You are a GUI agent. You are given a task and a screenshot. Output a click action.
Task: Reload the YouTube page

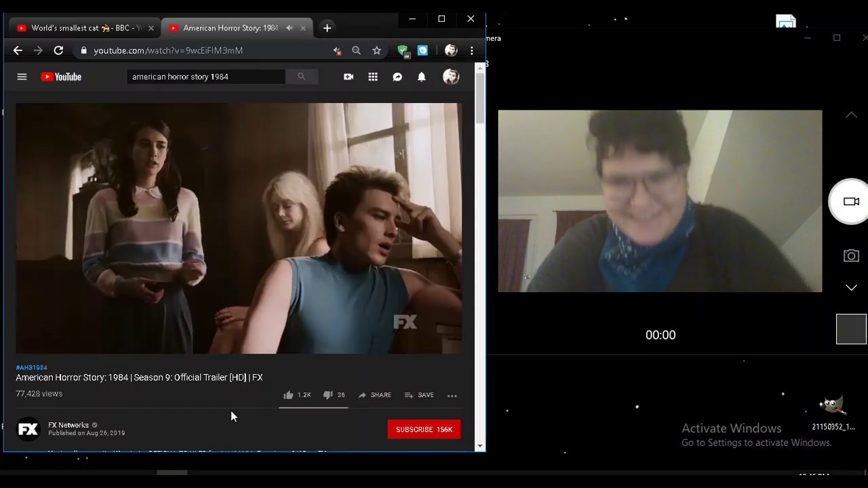click(x=58, y=50)
